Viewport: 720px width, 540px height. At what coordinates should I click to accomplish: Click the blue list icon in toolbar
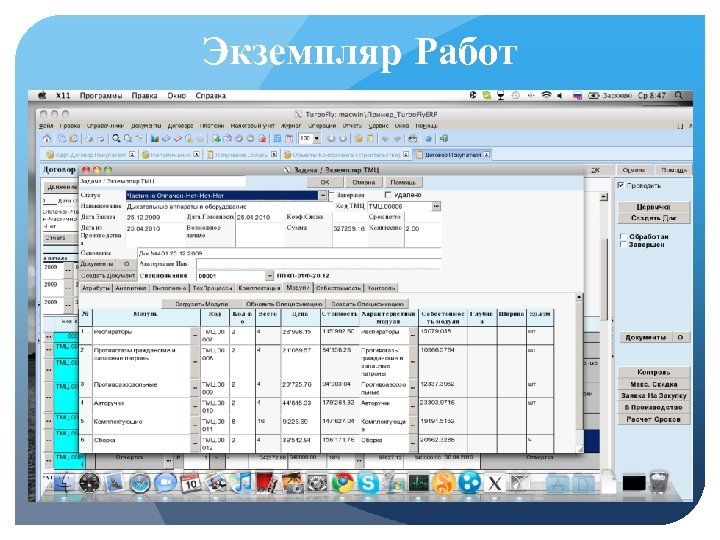tap(277, 138)
